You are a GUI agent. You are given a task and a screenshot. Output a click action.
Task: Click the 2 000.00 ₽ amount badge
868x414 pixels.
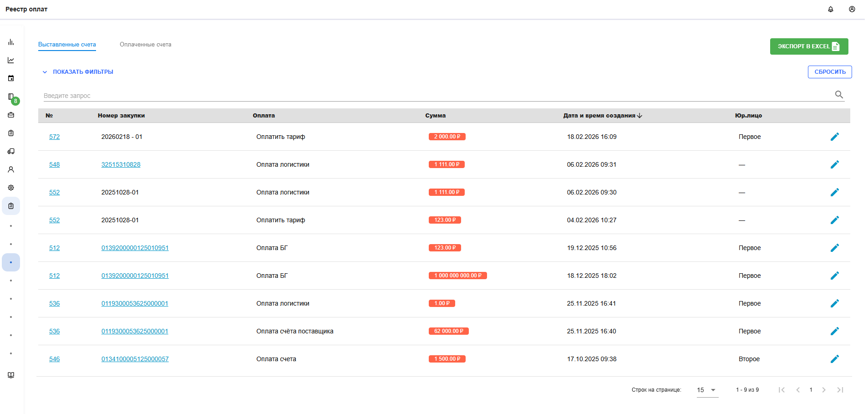[447, 137]
